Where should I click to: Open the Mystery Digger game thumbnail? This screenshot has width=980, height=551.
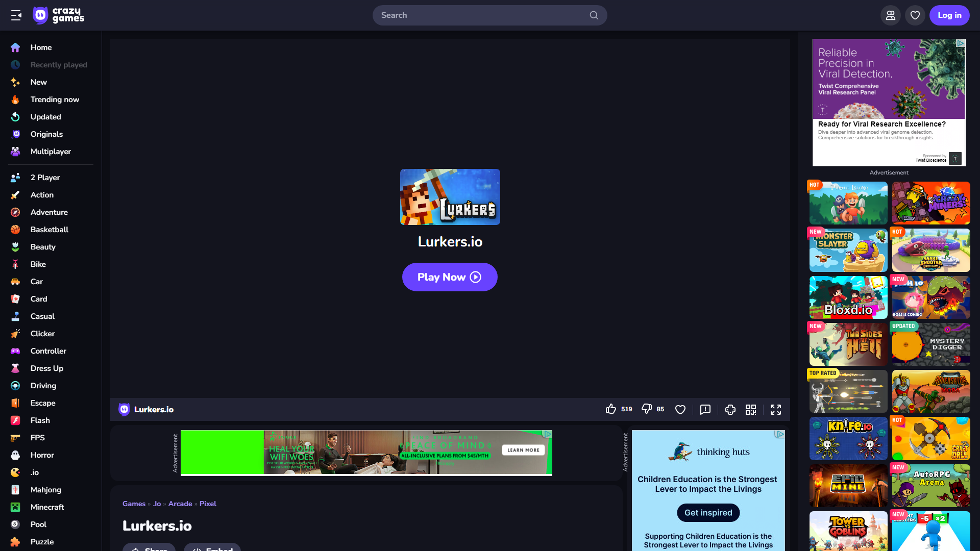click(x=931, y=344)
